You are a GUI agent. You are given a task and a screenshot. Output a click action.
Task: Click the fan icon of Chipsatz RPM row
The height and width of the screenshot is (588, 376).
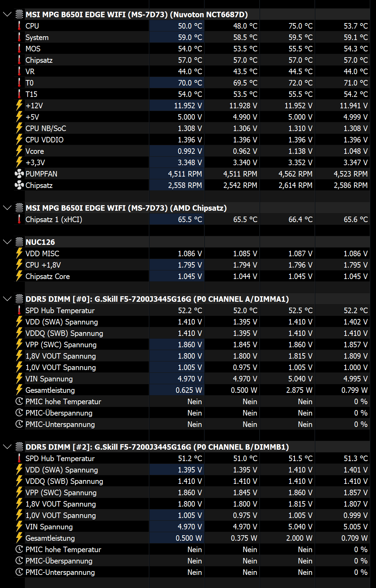pos(19,185)
